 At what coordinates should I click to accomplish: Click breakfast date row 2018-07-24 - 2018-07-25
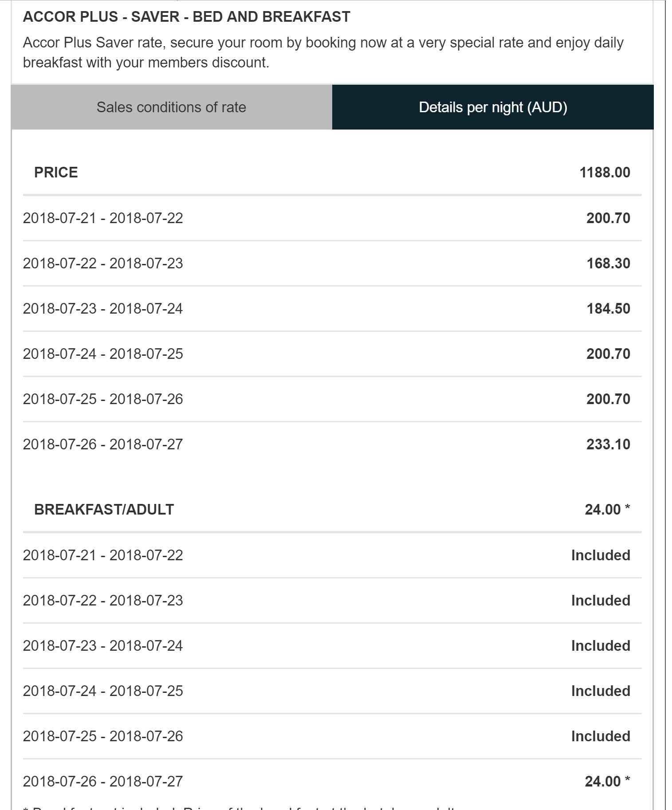point(103,691)
